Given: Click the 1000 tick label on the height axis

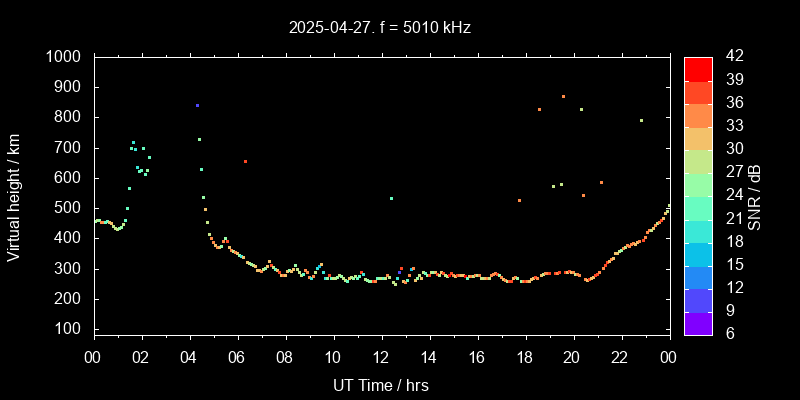Looking at the screenshot, I should tap(66, 57).
